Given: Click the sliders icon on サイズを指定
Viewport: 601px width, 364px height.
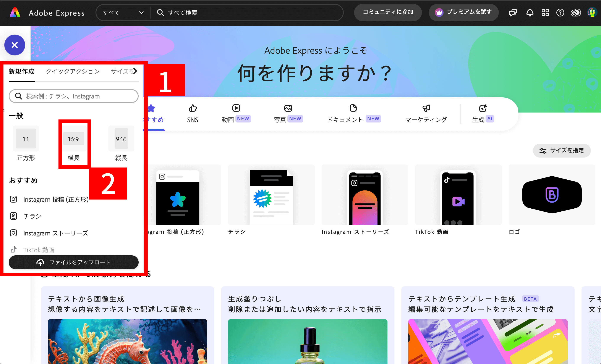Looking at the screenshot, I should click(x=543, y=151).
